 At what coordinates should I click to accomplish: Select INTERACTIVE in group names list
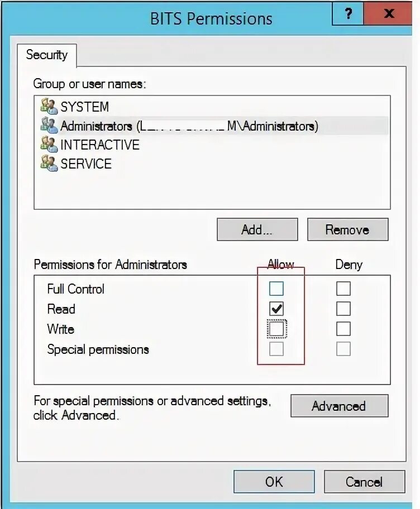pyautogui.click(x=99, y=145)
